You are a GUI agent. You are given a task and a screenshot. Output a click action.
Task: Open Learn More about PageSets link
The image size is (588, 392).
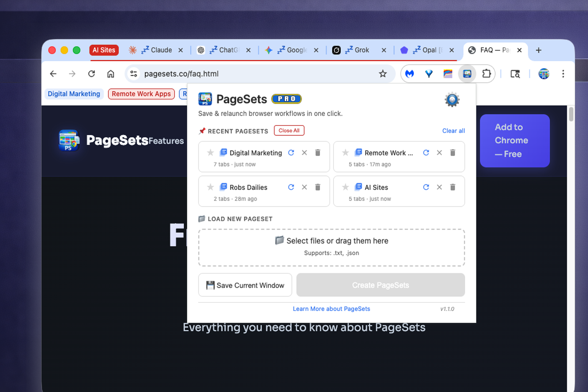tap(332, 309)
